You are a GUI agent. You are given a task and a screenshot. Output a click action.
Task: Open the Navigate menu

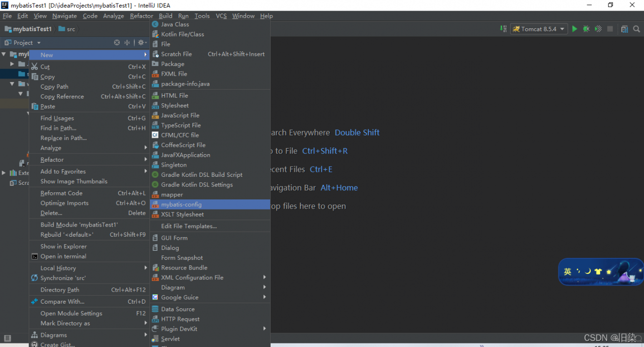[x=64, y=16]
